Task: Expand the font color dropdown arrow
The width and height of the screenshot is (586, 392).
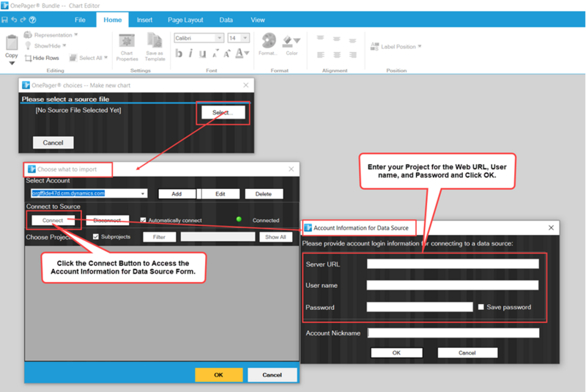Action: point(247,53)
